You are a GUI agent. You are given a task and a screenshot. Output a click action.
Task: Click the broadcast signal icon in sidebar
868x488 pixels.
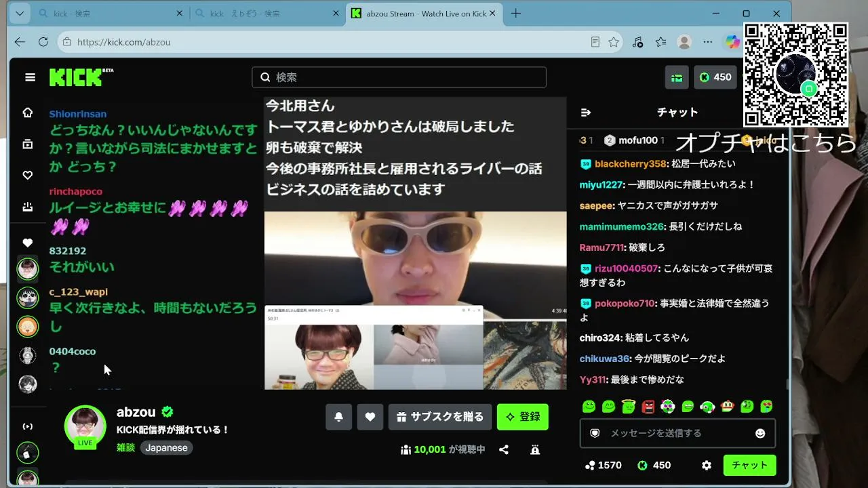(x=28, y=426)
